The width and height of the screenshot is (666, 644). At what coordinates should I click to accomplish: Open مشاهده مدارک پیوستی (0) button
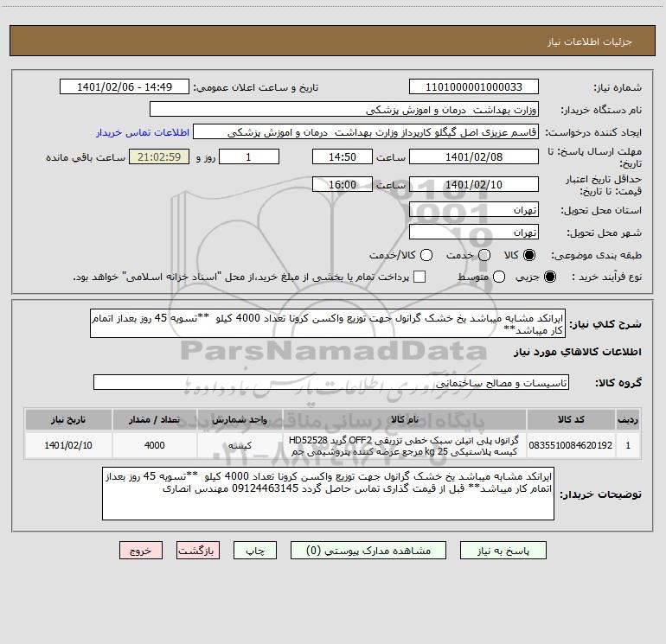[x=368, y=550]
